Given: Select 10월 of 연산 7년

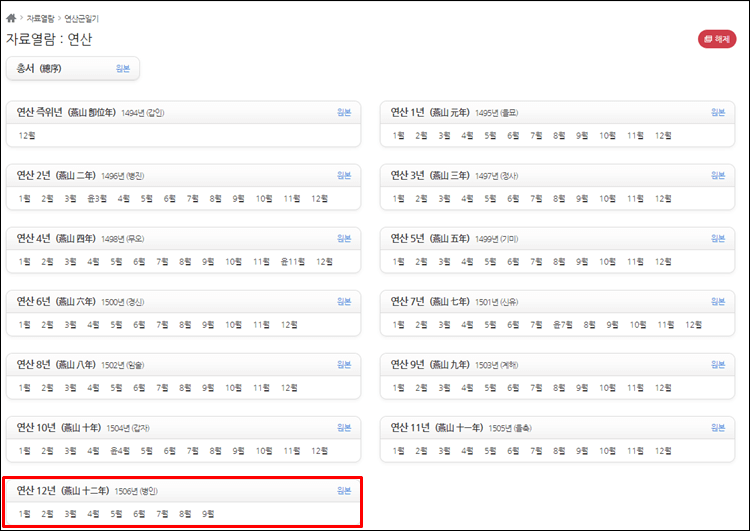Looking at the screenshot, I should point(638,325).
